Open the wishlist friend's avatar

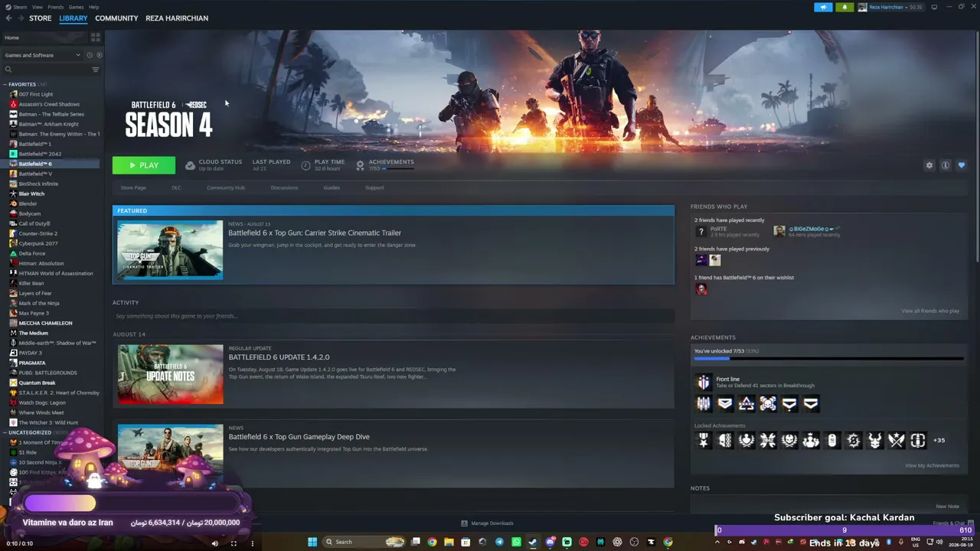point(701,289)
